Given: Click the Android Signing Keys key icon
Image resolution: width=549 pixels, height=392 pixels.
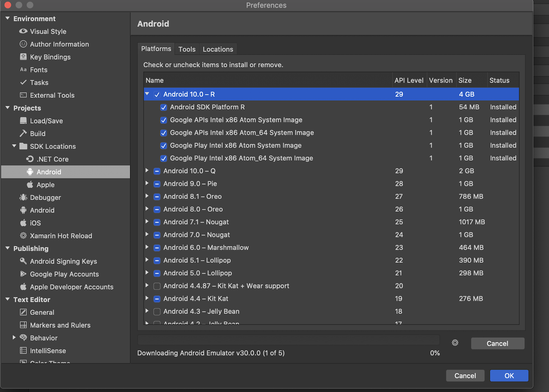Looking at the screenshot, I should tap(23, 261).
